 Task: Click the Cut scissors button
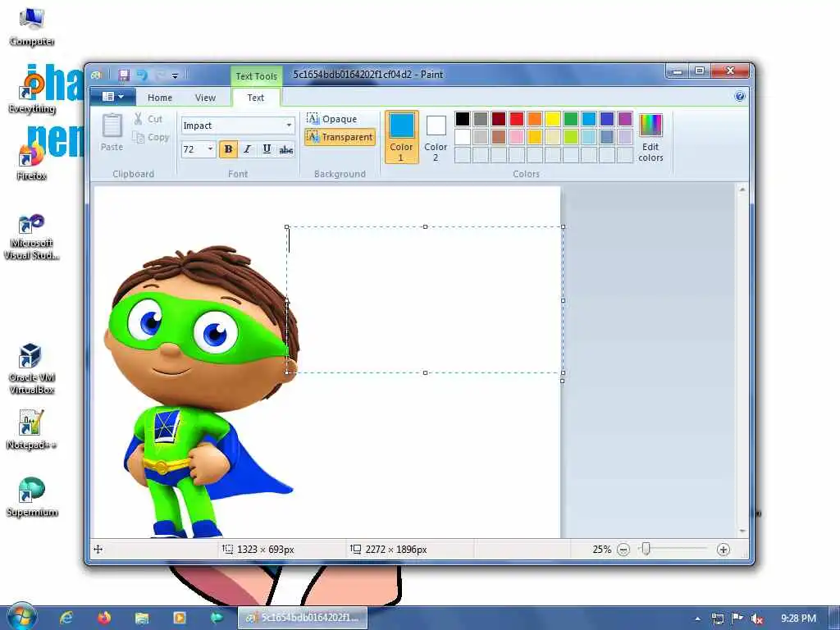[x=149, y=119]
